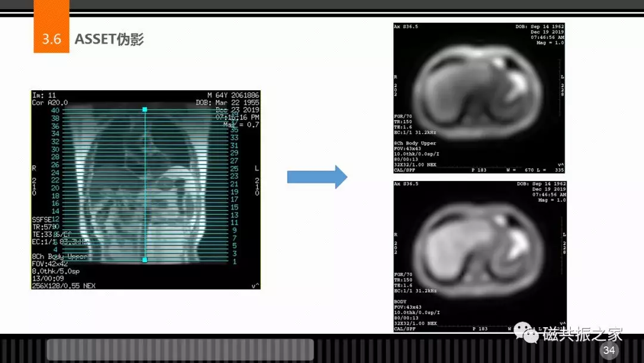Click slice number 26 on localizer

click(55, 165)
